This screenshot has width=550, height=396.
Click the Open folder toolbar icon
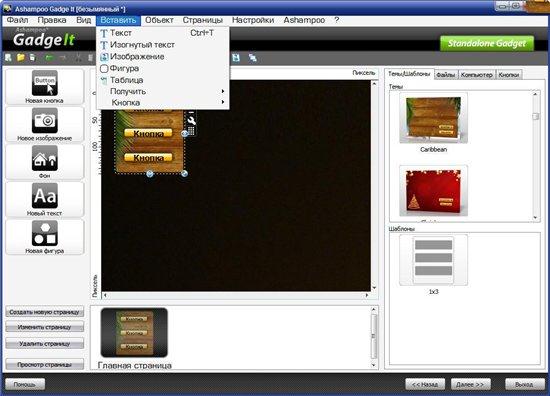[21, 58]
